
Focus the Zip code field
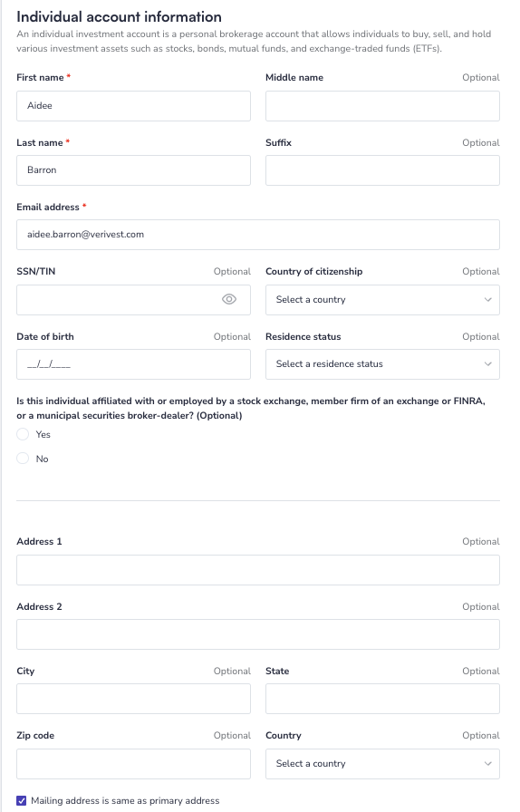coord(134,764)
